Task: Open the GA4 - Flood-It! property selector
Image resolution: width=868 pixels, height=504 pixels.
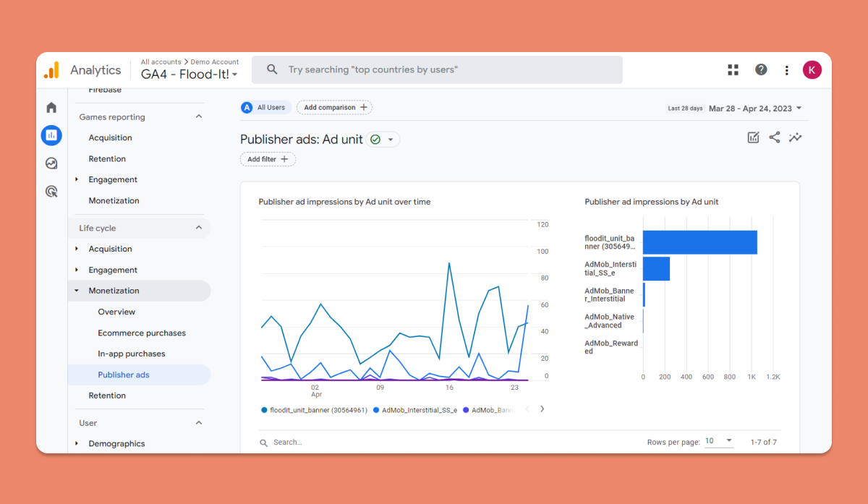Action: point(190,74)
